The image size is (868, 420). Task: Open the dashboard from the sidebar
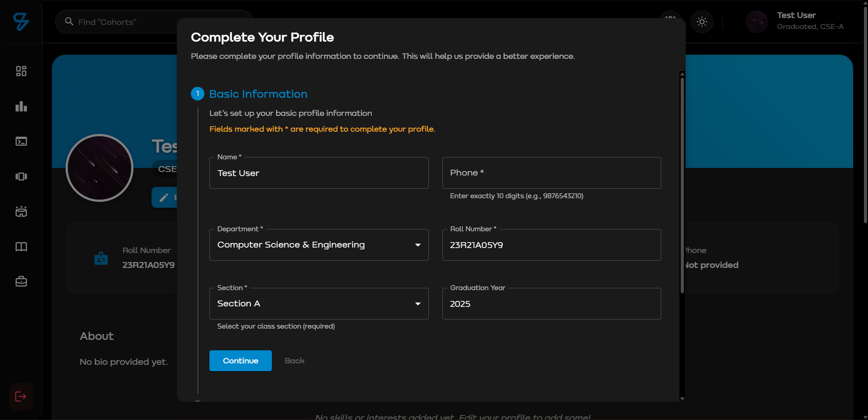coord(21,71)
